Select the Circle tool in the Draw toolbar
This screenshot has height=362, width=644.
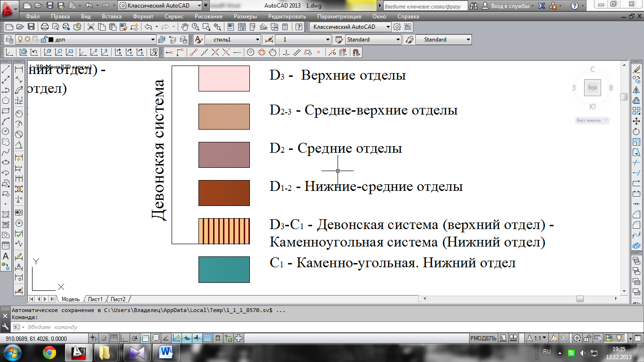(6, 132)
